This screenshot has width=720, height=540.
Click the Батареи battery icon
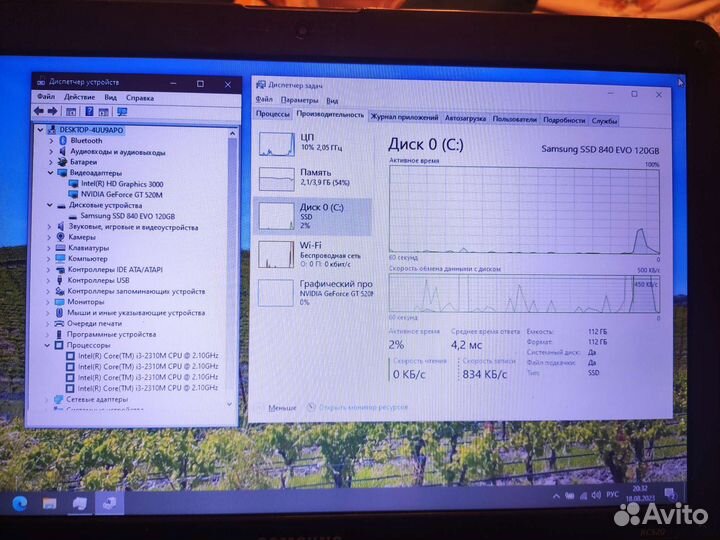point(62,162)
